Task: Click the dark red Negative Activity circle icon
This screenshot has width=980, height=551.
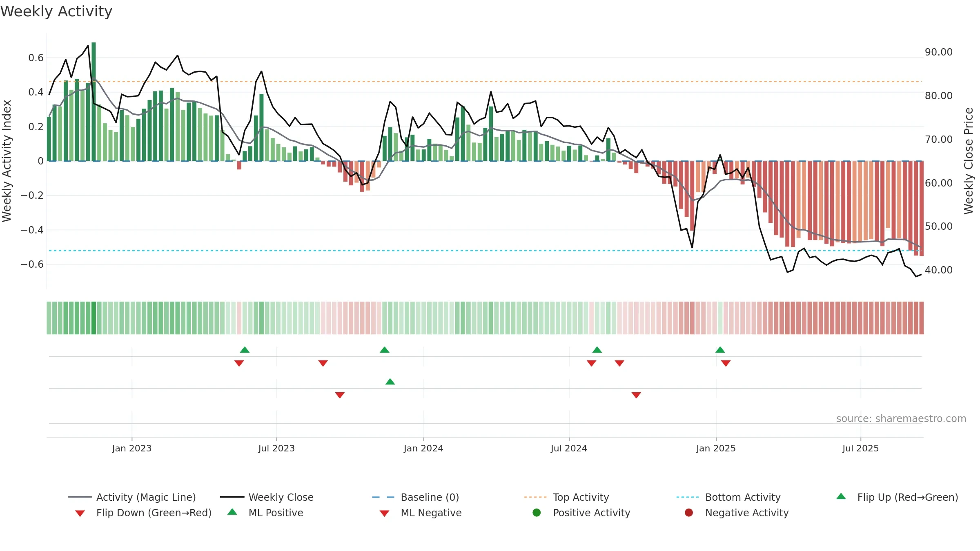Action: click(689, 513)
